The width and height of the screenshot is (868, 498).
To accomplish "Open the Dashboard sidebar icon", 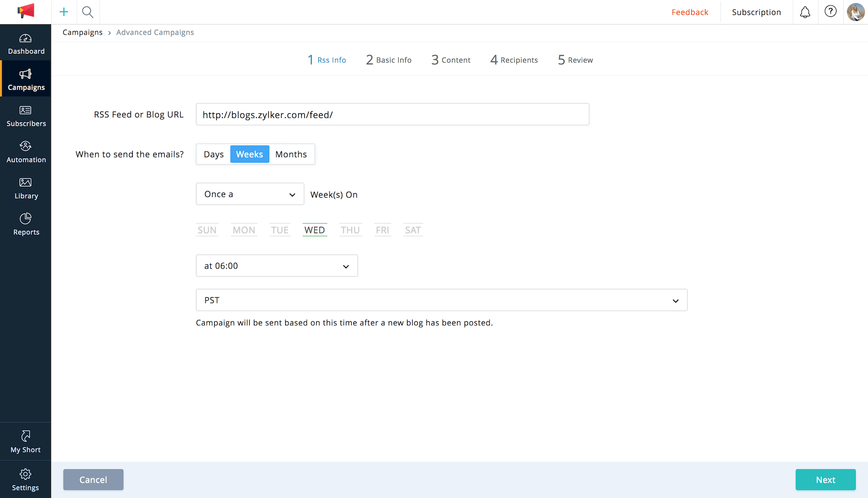I will tap(26, 44).
